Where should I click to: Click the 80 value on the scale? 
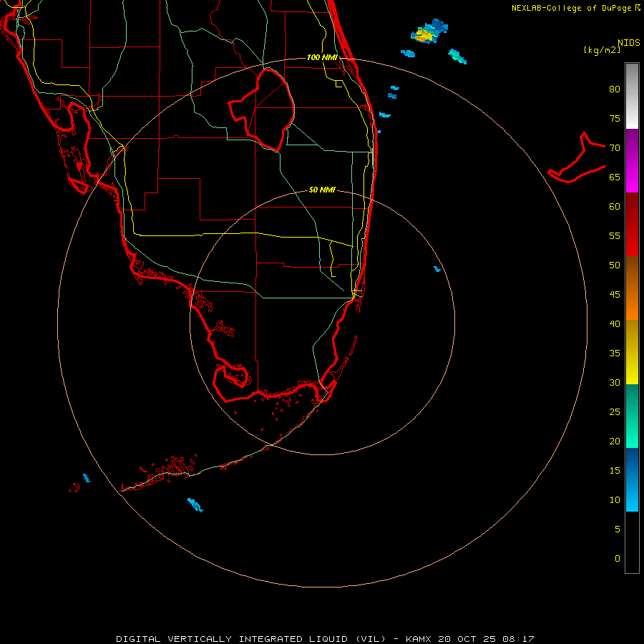615,89
